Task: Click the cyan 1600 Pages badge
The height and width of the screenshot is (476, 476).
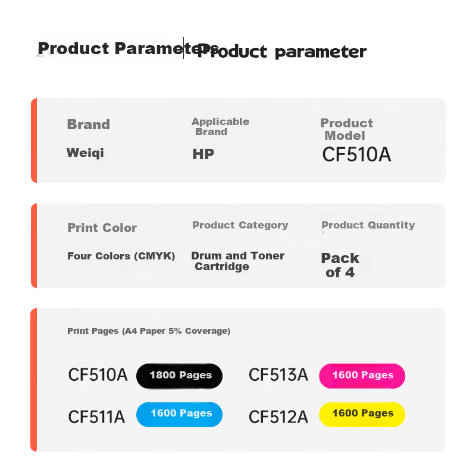Action: click(x=179, y=414)
